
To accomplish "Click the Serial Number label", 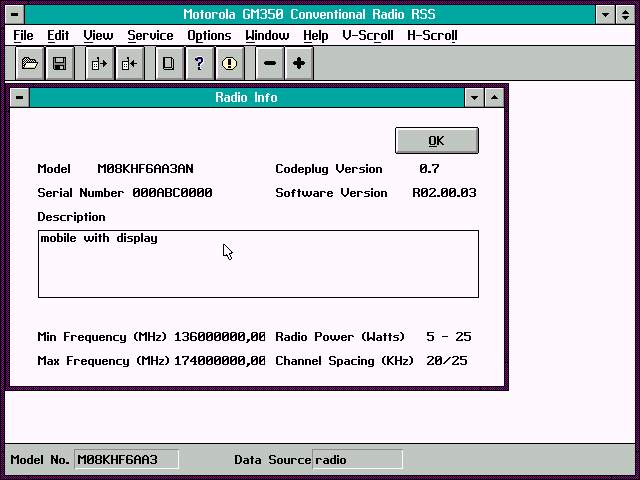I will (80, 193).
